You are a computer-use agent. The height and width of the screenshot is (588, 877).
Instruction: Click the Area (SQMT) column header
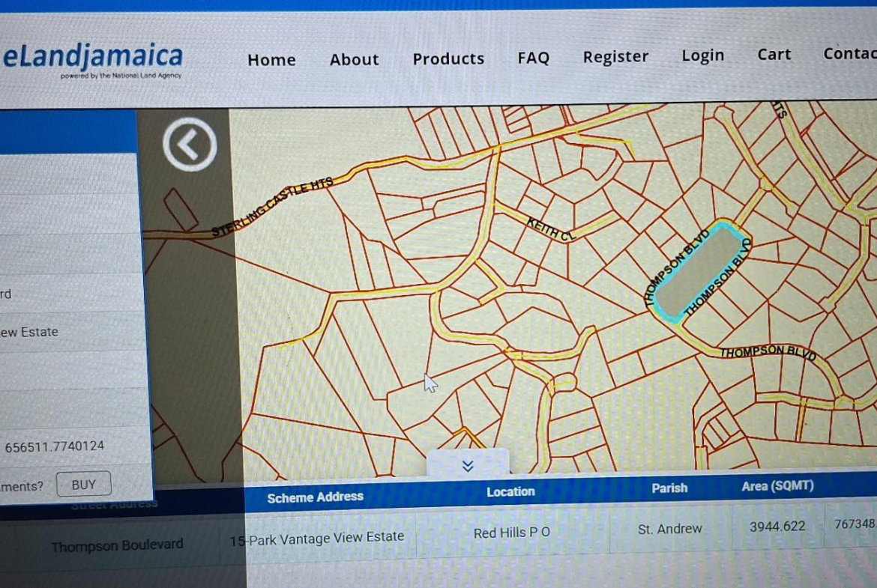coord(777,486)
